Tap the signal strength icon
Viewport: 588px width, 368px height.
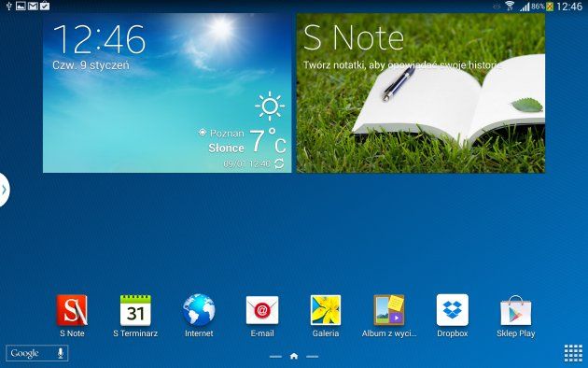tap(525, 7)
